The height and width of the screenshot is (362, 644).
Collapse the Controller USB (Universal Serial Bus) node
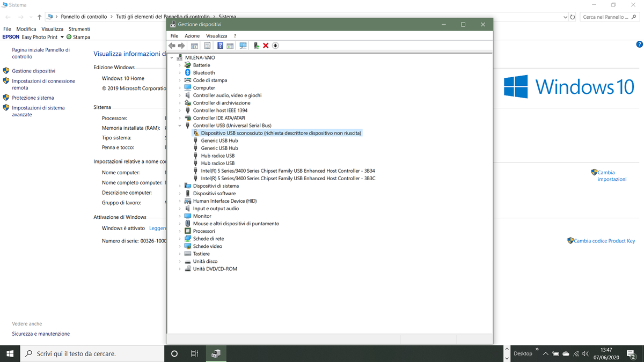click(x=180, y=125)
